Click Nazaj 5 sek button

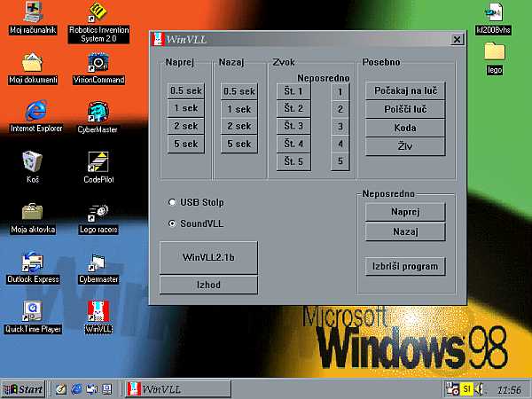point(239,145)
